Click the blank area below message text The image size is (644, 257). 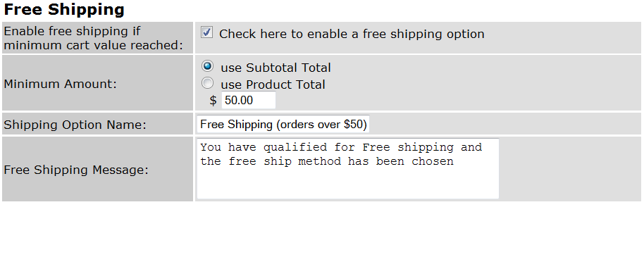click(x=348, y=184)
